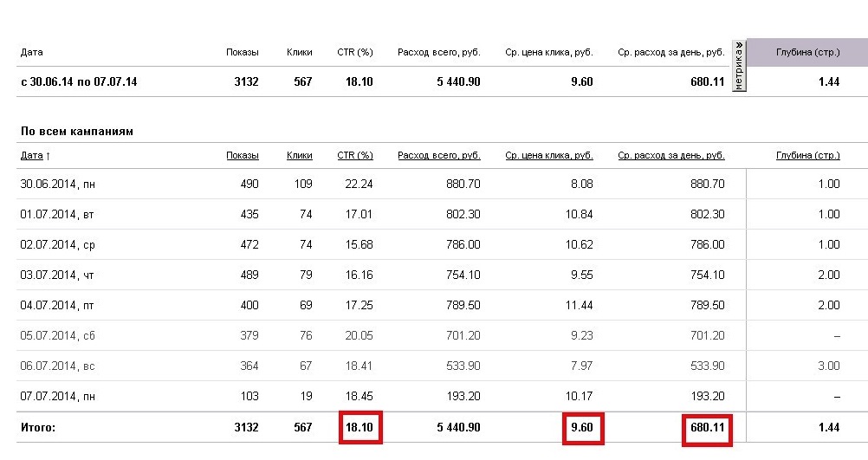This screenshot has height=460, width=868.
Task: Click the highlighted Глубина (стр.) top header
Action: (807, 53)
